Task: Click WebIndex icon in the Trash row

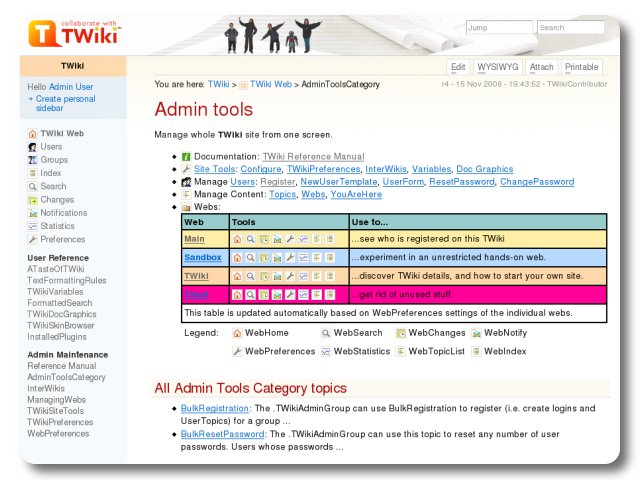Action: pyautogui.click(x=329, y=295)
